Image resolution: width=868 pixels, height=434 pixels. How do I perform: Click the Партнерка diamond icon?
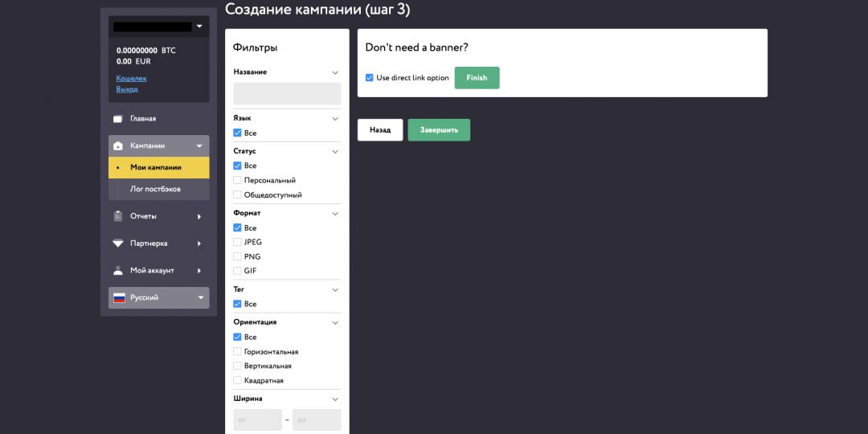118,244
